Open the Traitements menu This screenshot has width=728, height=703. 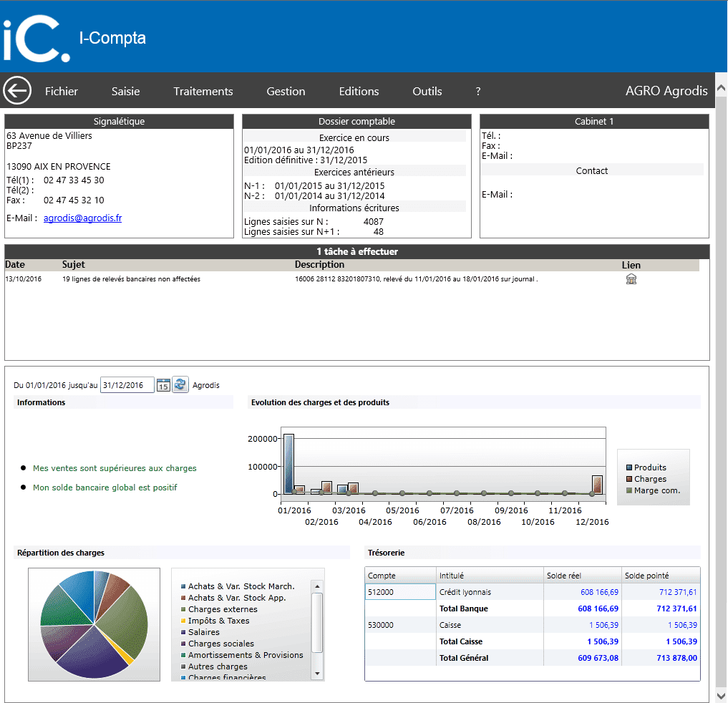203,92
